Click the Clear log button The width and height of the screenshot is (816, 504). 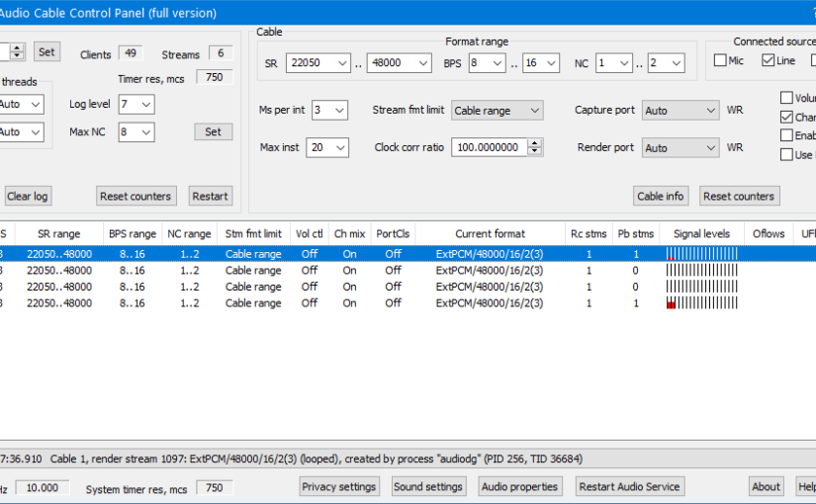click(27, 196)
